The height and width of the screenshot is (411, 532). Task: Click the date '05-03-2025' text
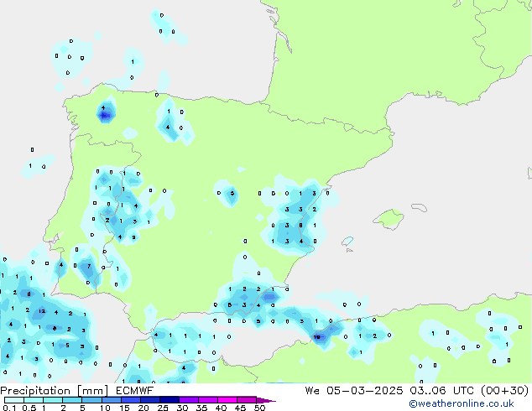point(365,391)
